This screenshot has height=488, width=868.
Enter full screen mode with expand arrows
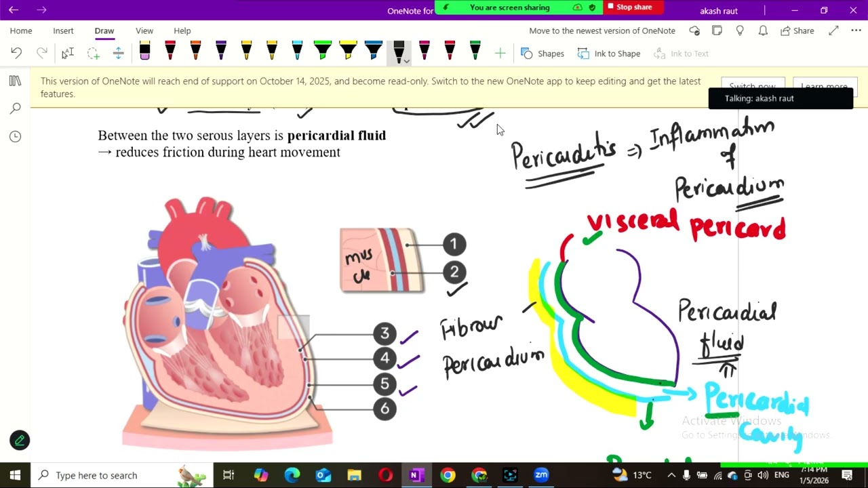click(x=833, y=30)
